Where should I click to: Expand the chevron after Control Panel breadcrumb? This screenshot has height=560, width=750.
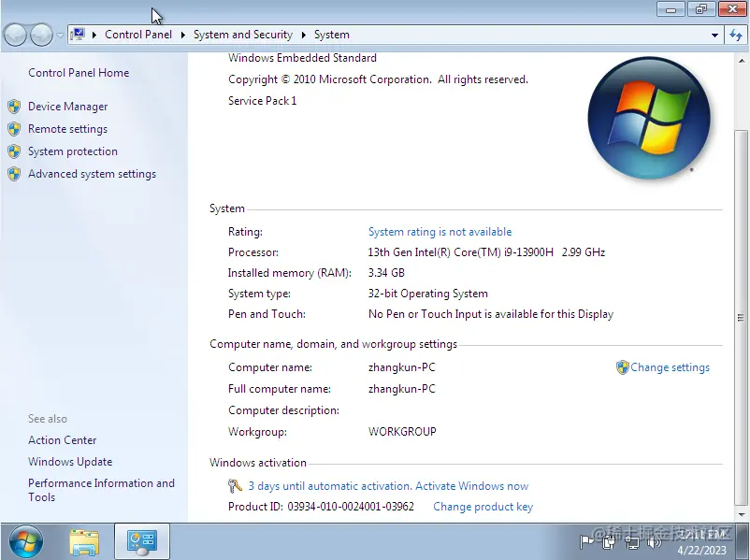pyautogui.click(x=180, y=35)
